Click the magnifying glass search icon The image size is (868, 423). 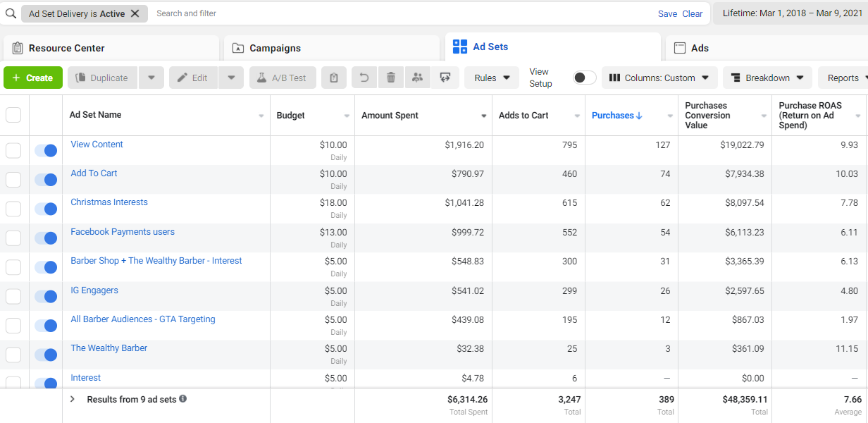11,13
